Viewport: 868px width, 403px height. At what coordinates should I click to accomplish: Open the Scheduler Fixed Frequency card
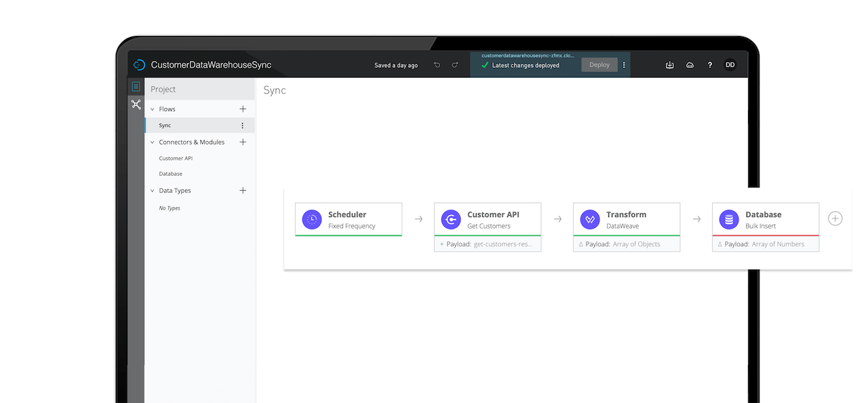click(349, 219)
